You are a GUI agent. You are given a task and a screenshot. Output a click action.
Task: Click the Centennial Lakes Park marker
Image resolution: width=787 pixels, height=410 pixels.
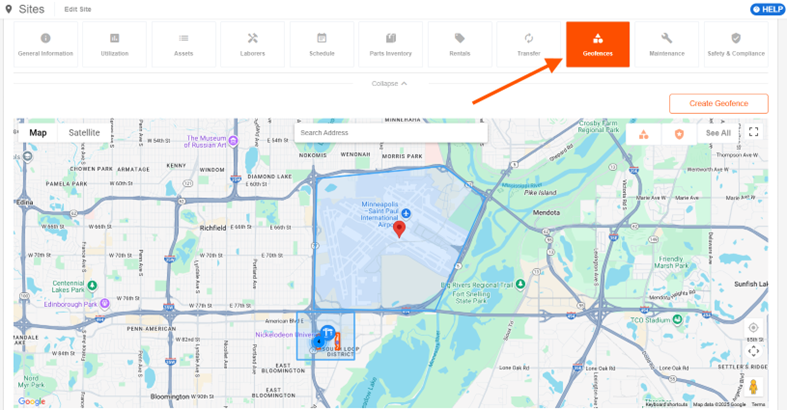click(x=92, y=286)
